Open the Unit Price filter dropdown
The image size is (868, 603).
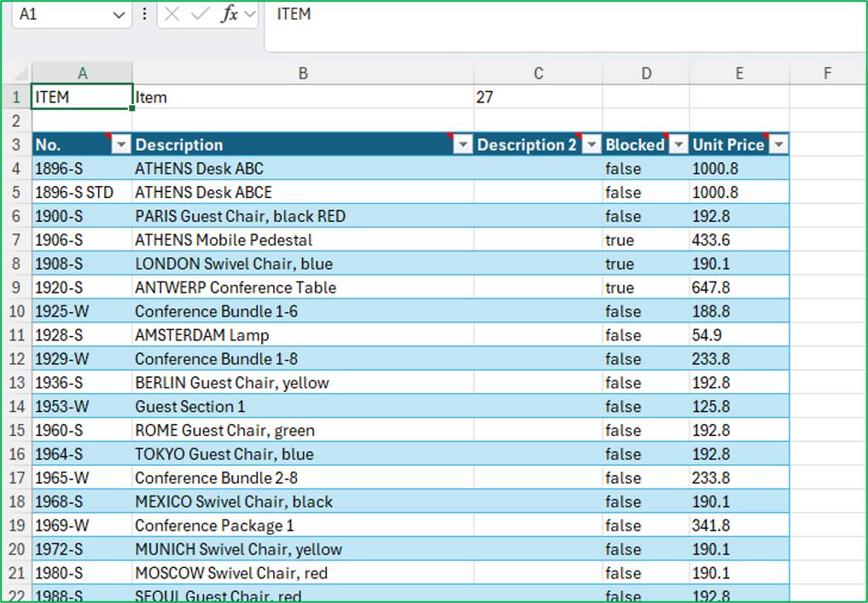778,145
